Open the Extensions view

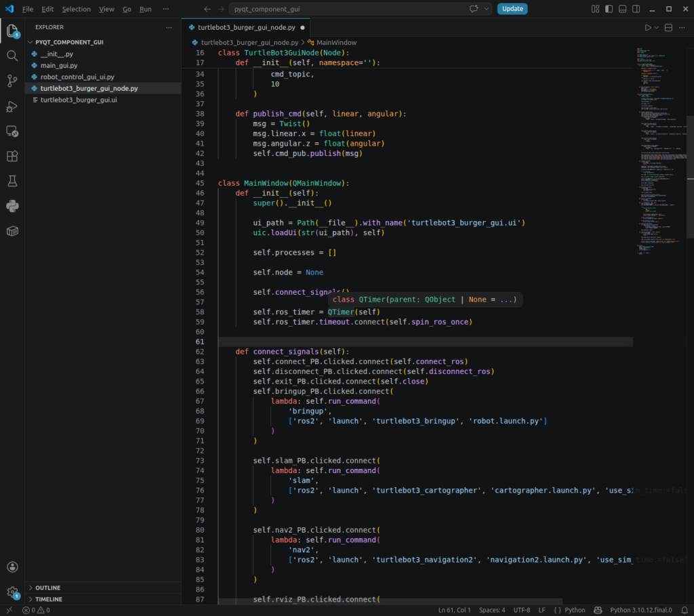point(12,157)
